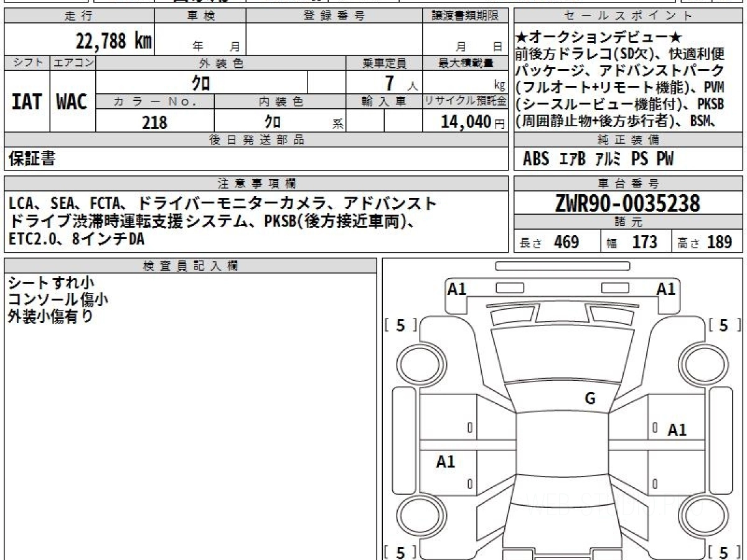Select the line (フルオート+リモート機能)、PVM
Image resolution: width=747 pixels, height=560 pixels.
(x=620, y=88)
